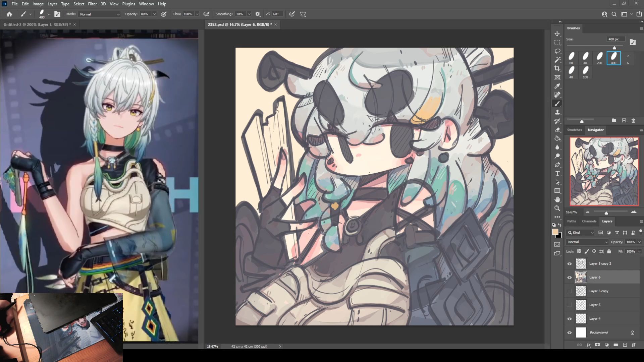Select the Hand tool

tap(557, 199)
